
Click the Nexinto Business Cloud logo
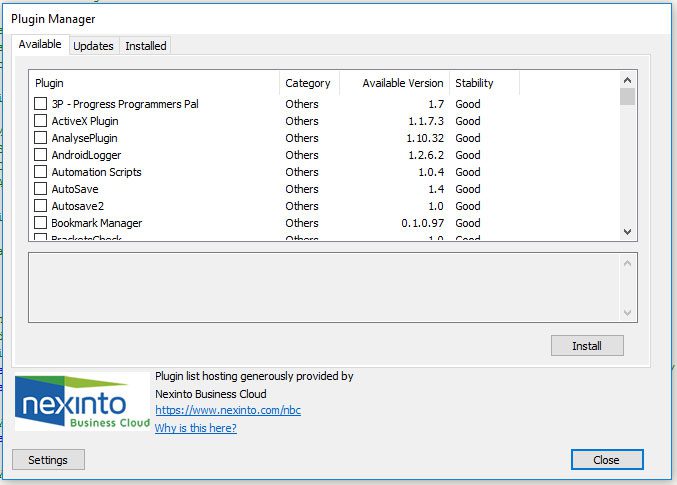[x=82, y=402]
